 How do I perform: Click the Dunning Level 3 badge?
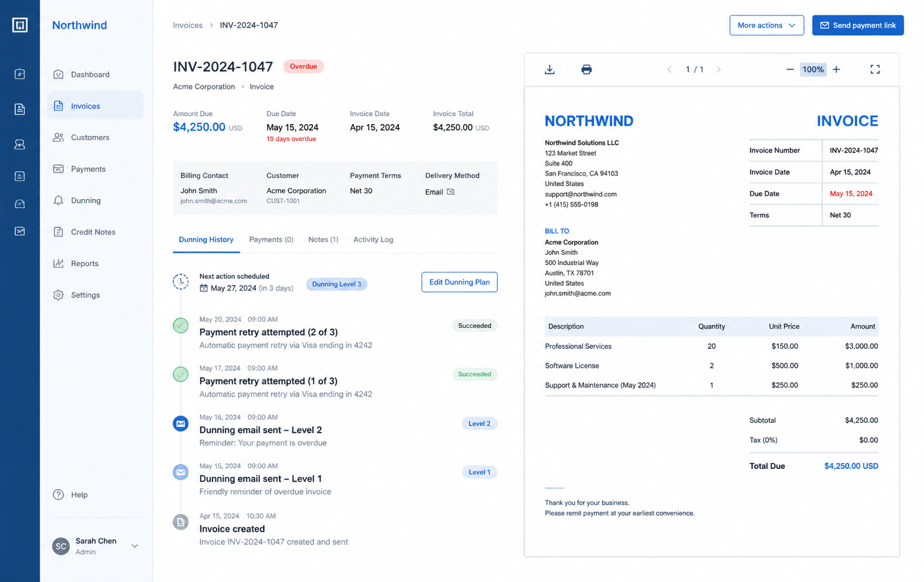point(337,284)
